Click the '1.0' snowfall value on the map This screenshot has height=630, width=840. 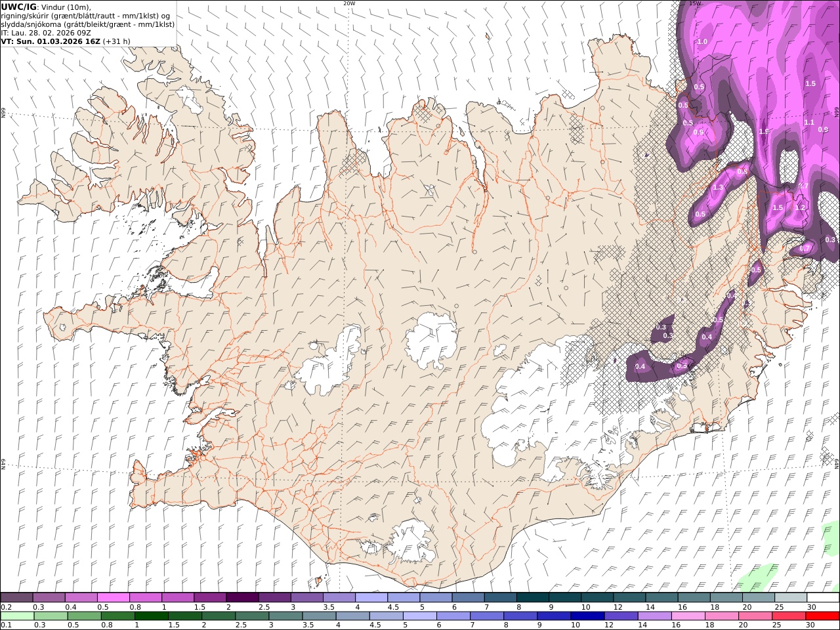702,42
